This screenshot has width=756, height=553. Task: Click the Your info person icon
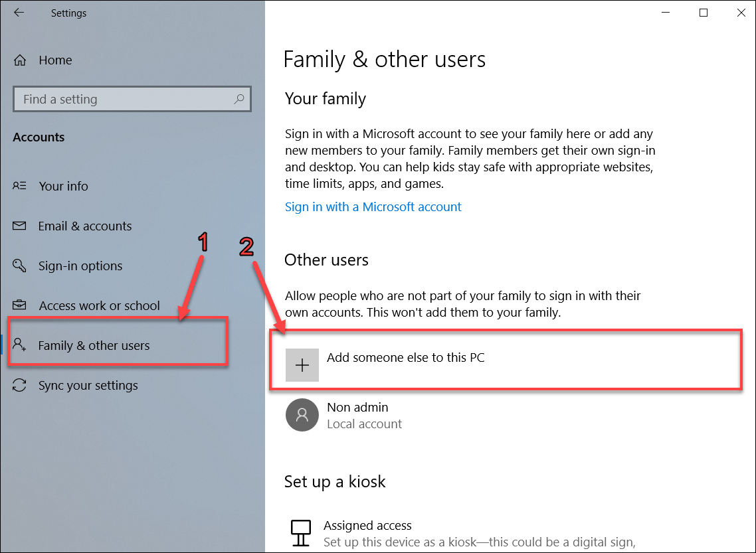[20, 186]
